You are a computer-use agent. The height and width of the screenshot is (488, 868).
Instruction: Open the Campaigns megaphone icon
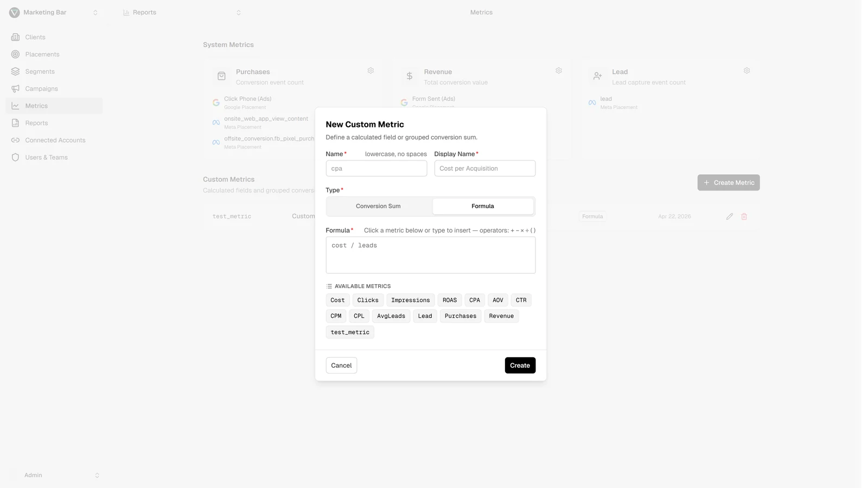coord(15,89)
